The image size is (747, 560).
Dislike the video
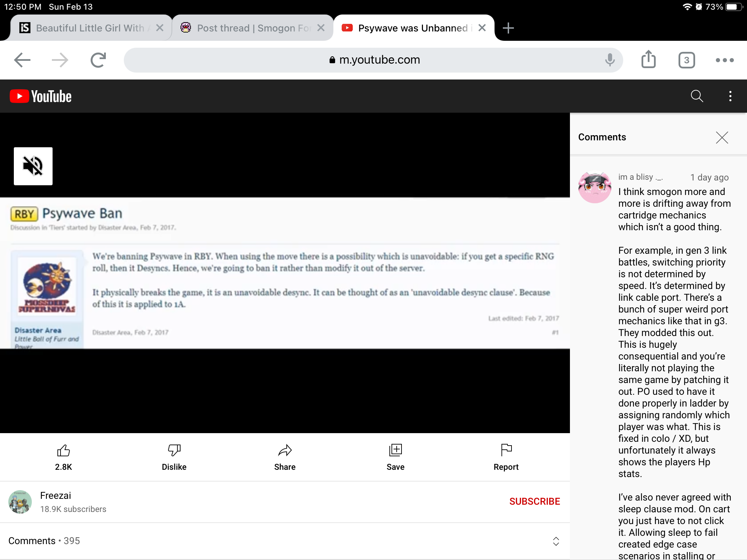coord(174,457)
